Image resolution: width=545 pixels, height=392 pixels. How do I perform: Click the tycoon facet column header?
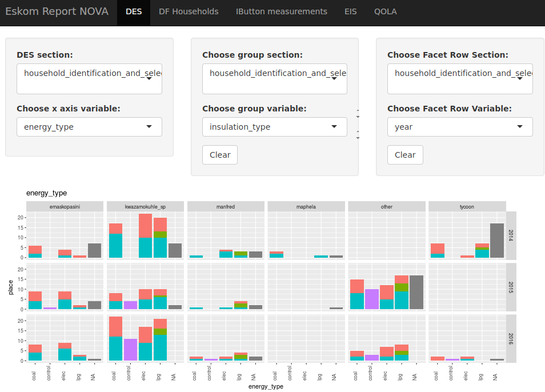click(467, 206)
